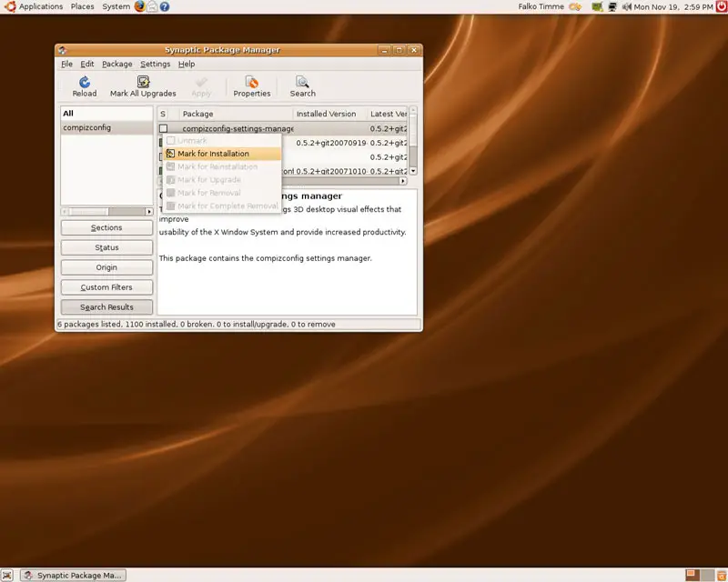728x582 pixels.
Task: Click the Show Desktop icon in bottom panel
Action: click(x=6, y=575)
